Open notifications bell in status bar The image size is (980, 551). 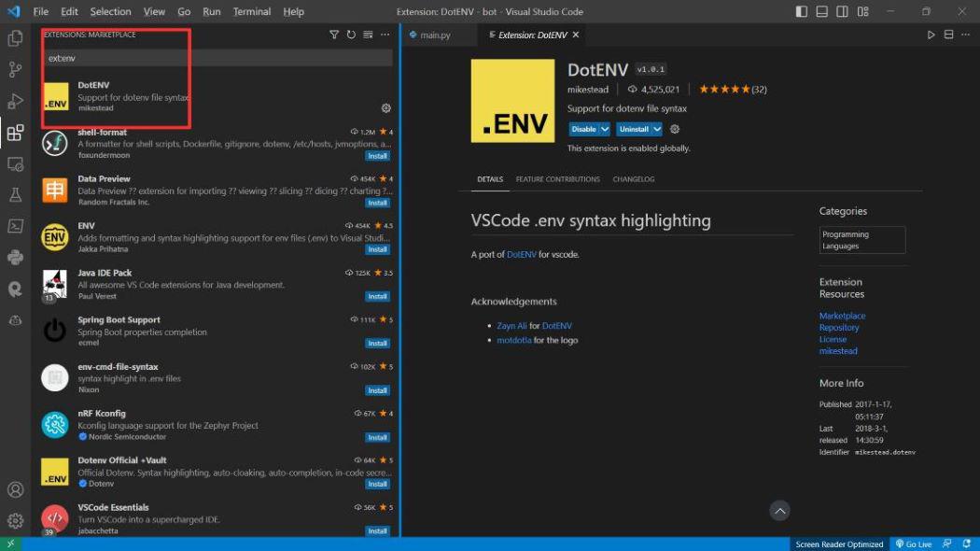[966, 544]
